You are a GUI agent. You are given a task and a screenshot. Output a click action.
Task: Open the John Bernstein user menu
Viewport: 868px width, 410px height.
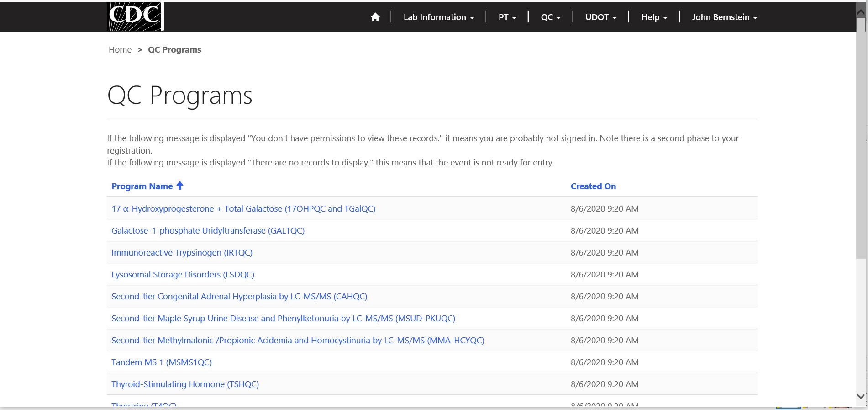tap(724, 17)
